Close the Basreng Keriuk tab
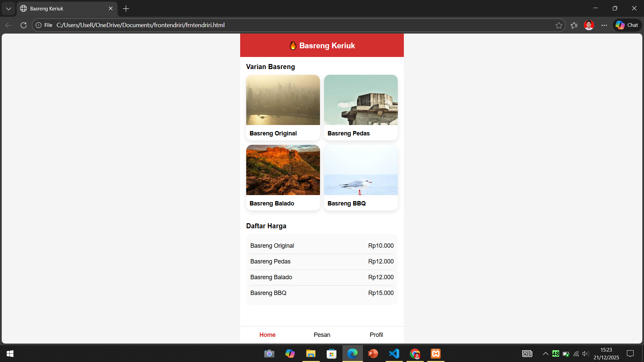Viewport: 644px width, 362px height. 111,9
